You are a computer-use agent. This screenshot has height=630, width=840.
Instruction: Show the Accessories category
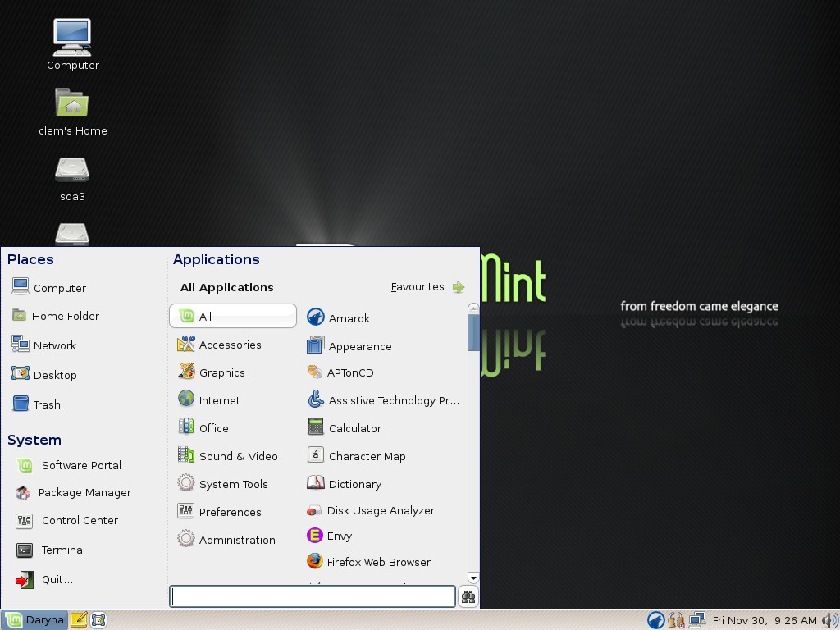click(x=232, y=344)
